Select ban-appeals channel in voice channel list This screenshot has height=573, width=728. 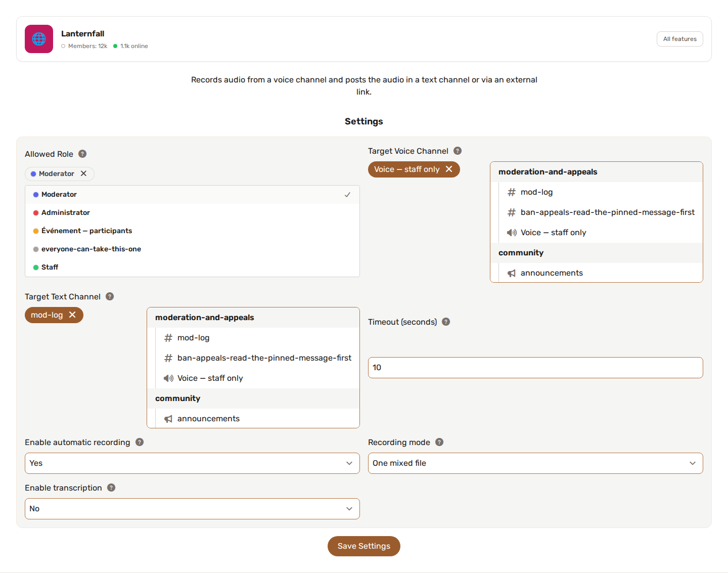coord(601,212)
